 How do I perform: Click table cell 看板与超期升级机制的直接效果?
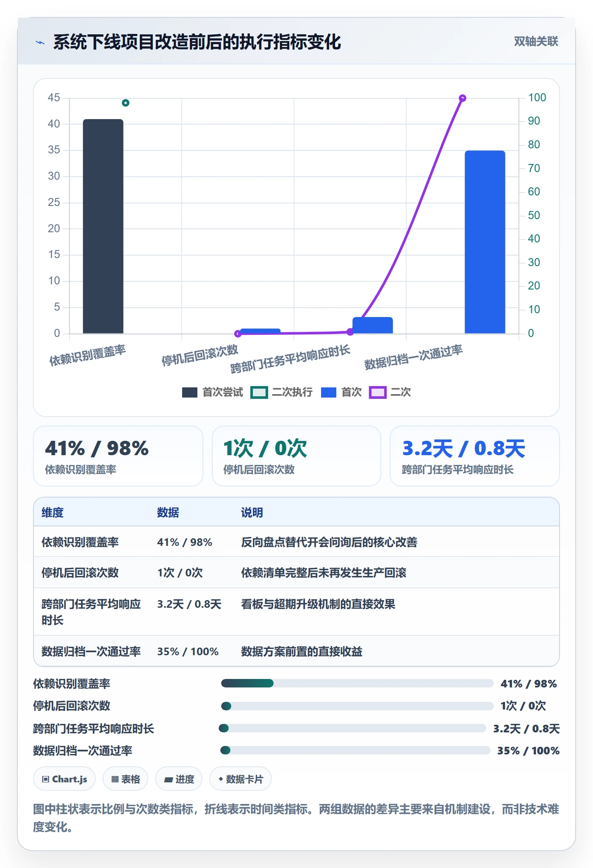tap(318, 604)
